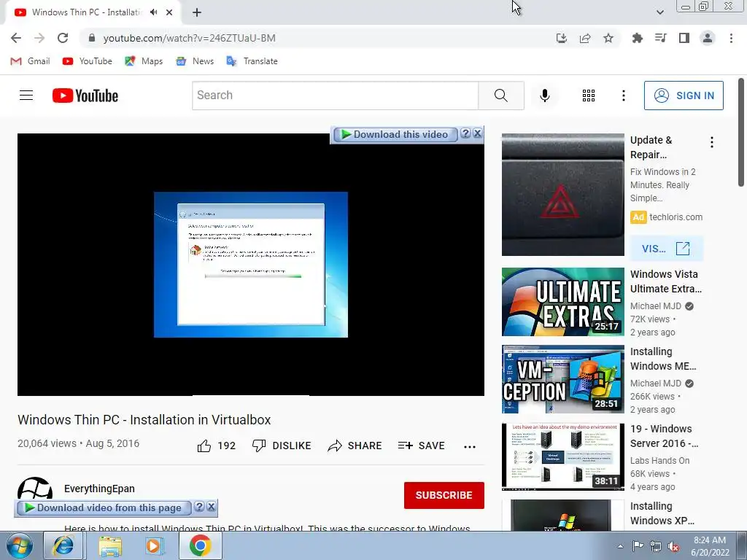Viewport: 747px width, 560px height.
Task: Click the install app icon in address bar
Action: (x=562, y=38)
